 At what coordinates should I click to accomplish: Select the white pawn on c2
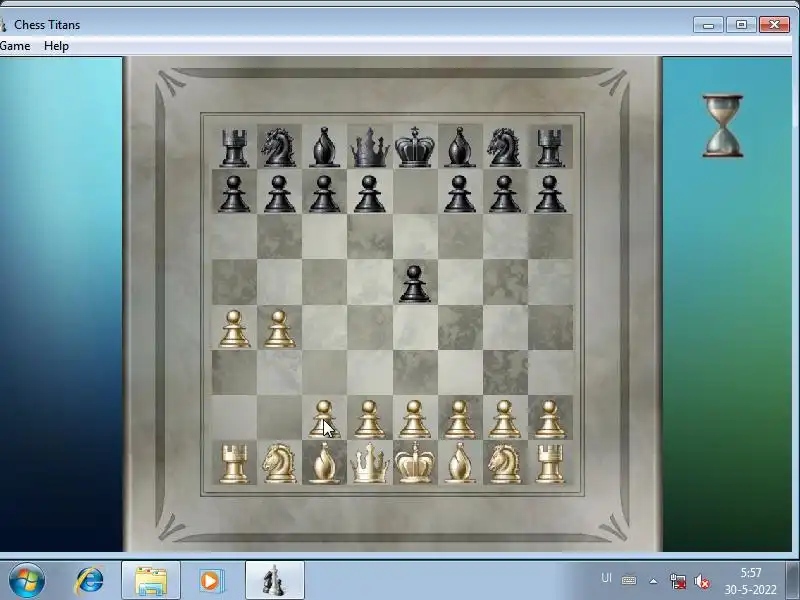pyautogui.click(x=324, y=419)
